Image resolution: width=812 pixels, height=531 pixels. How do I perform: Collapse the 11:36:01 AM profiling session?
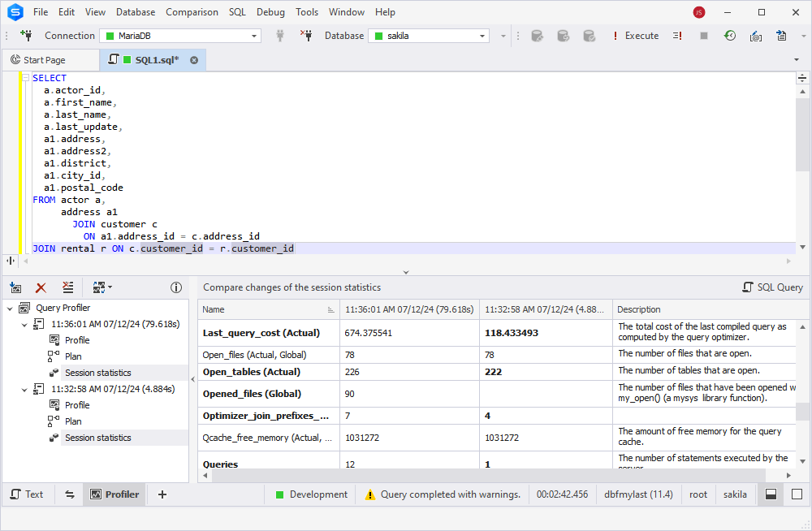[24, 324]
